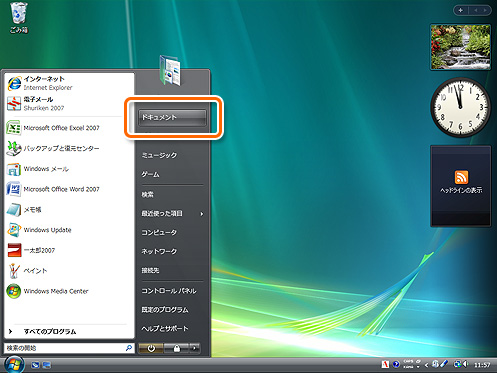Open 接続先 from the Start menu
This screenshot has width=497, height=373.
172,270
